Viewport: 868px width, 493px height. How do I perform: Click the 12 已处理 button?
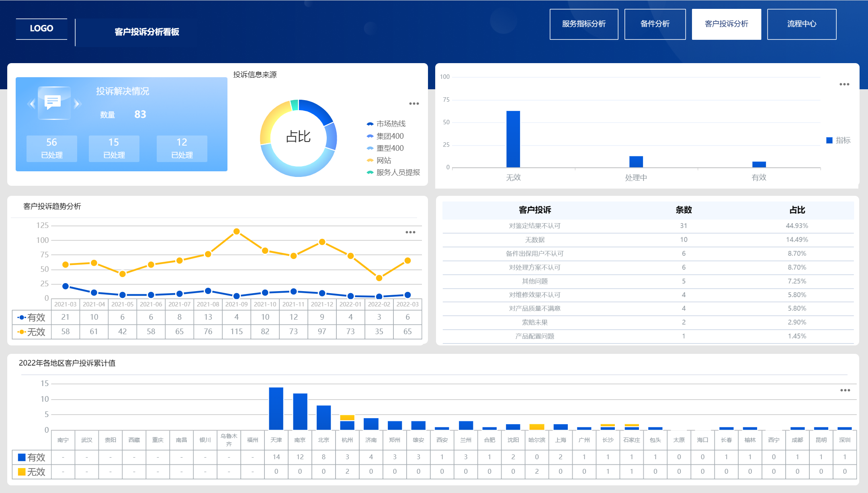pos(182,148)
